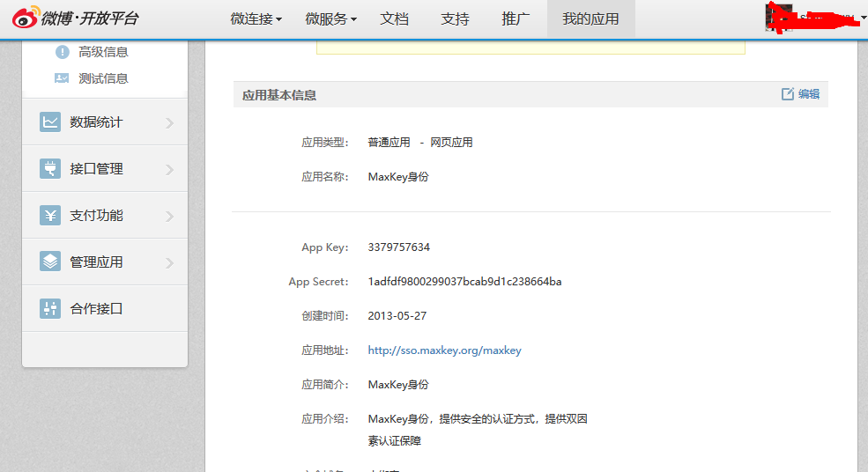The height and width of the screenshot is (472, 868).
Task: Click the 测试信息 icon in sidebar
Action: (x=62, y=78)
